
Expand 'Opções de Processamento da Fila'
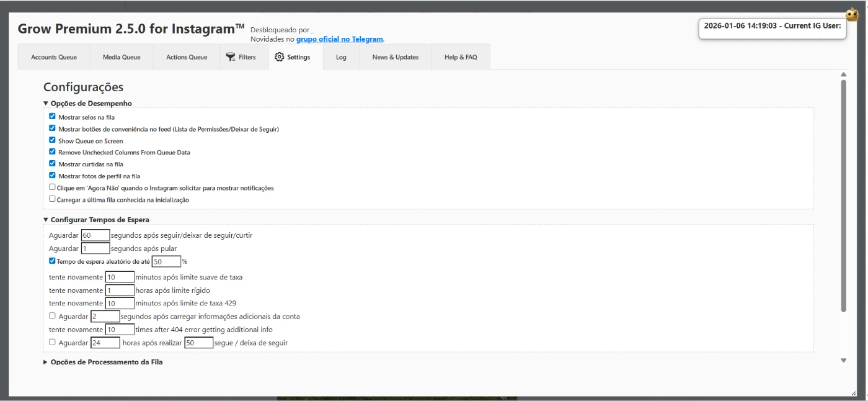[46, 362]
